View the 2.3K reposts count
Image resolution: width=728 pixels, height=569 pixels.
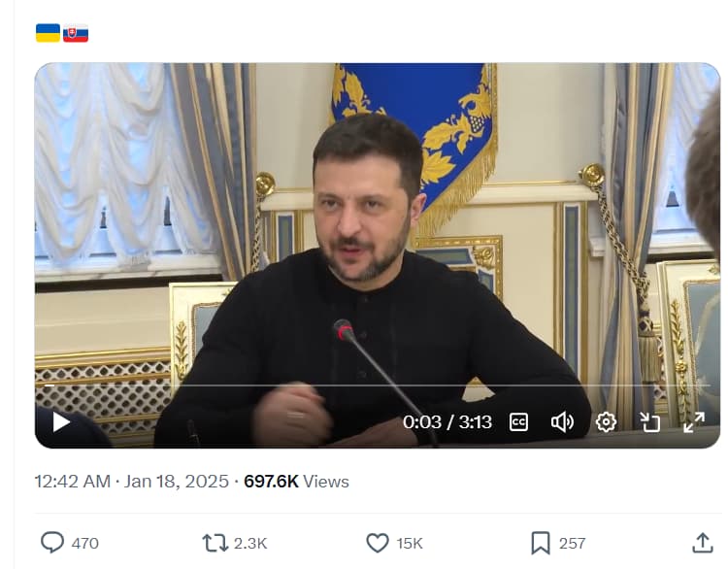pyautogui.click(x=250, y=543)
